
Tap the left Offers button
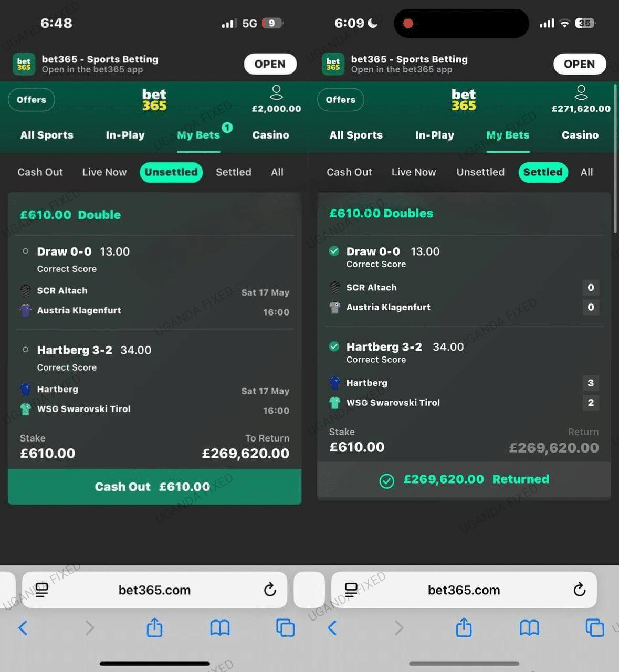tap(32, 100)
